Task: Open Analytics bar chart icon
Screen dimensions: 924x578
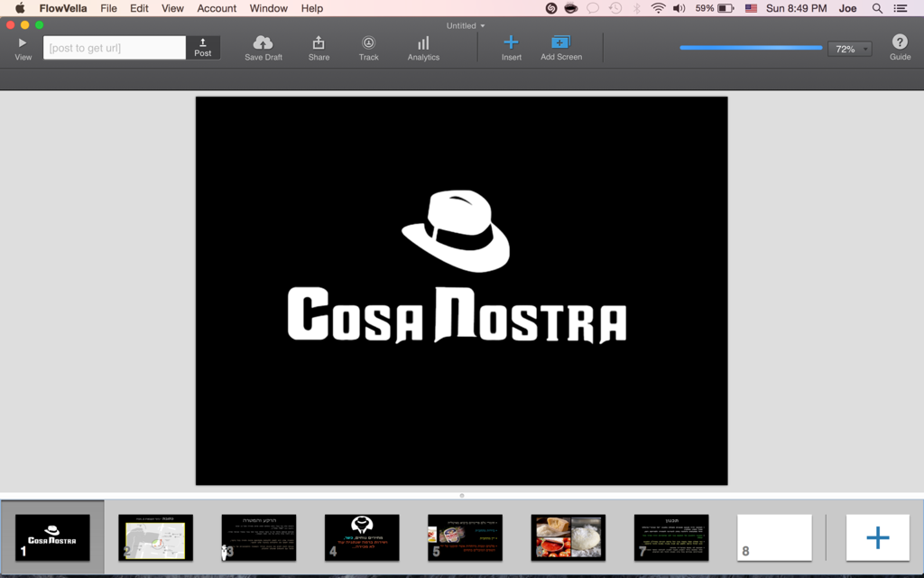Action: click(x=423, y=42)
